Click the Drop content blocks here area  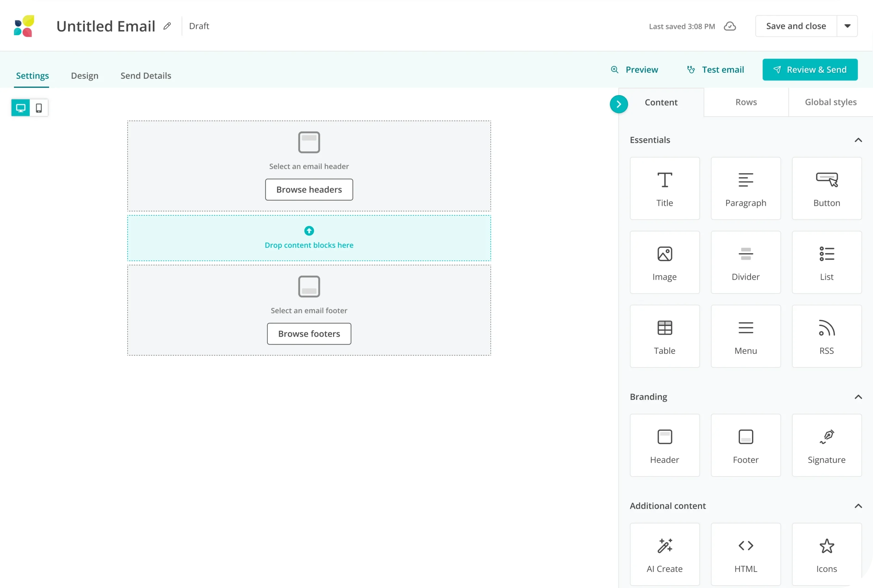point(309,238)
